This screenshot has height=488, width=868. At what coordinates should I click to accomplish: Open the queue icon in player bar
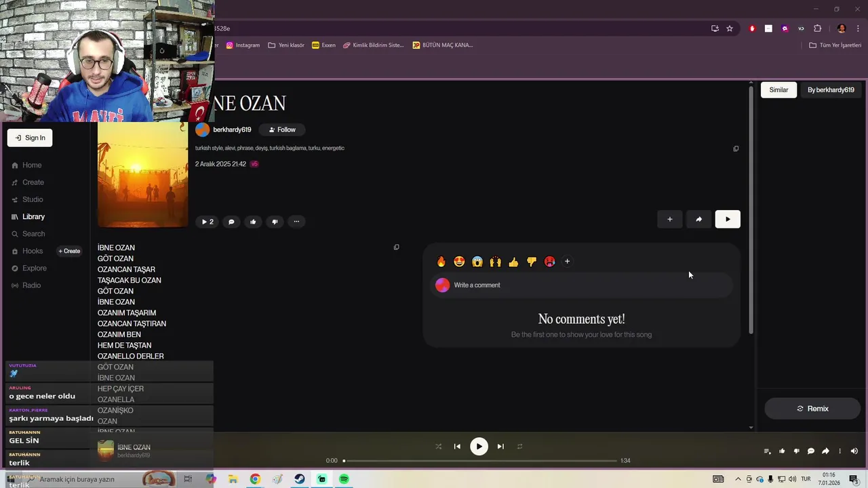pyautogui.click(x=768, y=451)
